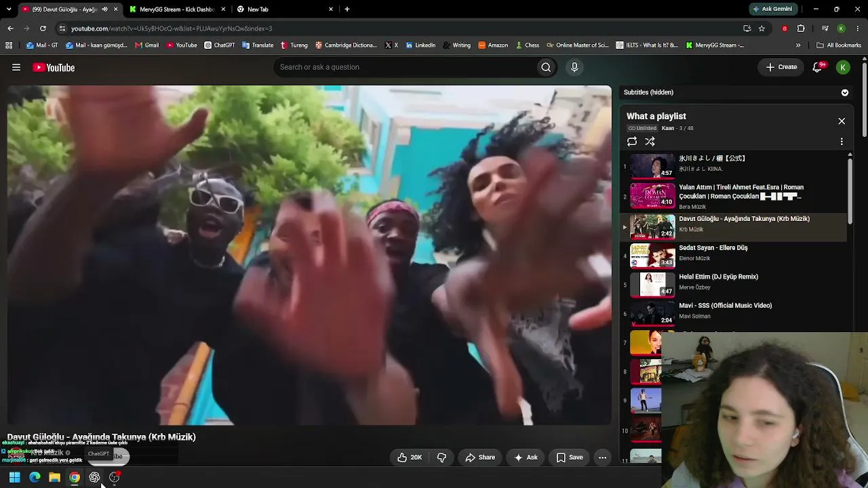Show hidden bookmarks with the chevron
The height and width of the screenshot is (488, 868).
798,45
